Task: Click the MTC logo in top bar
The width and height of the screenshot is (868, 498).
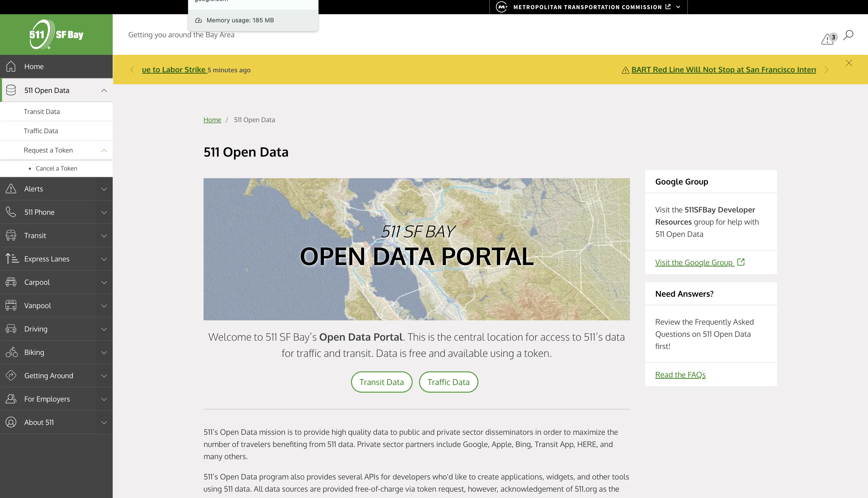Action: (502, 7)
